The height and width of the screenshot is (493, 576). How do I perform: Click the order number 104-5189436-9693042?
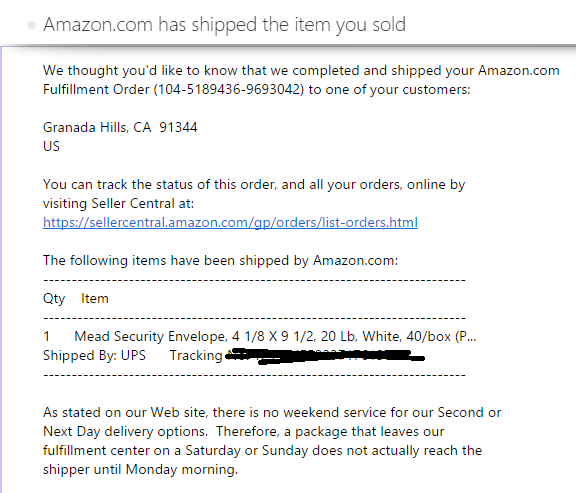(x=228, y=89)
